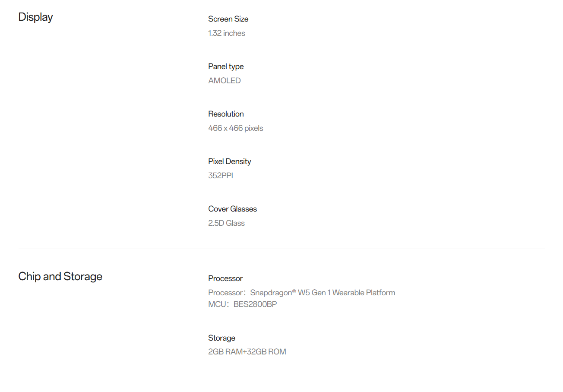Select the Snapdragon W5 Gen 1 Wearable Platform text
563x392 pixels.
coord(323,293)
